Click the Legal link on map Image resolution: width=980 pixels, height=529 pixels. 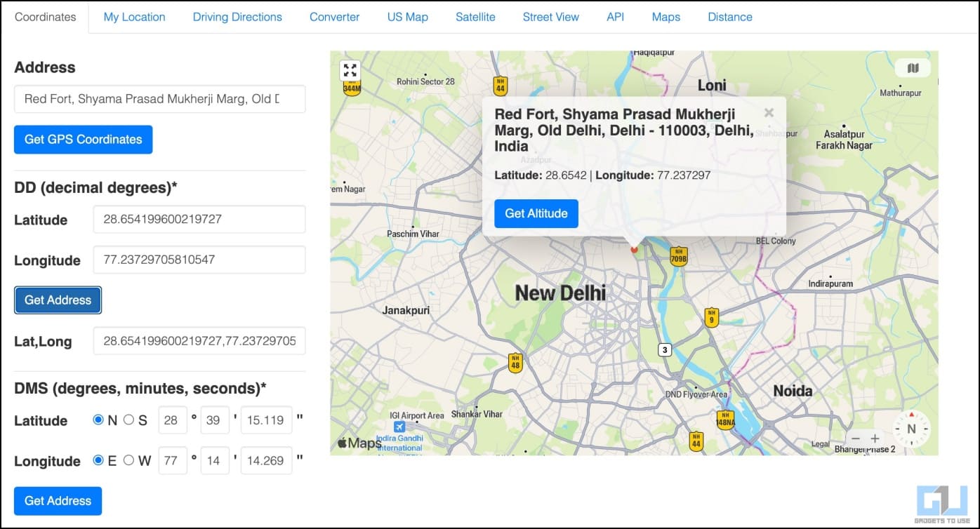tap(821, 444)
